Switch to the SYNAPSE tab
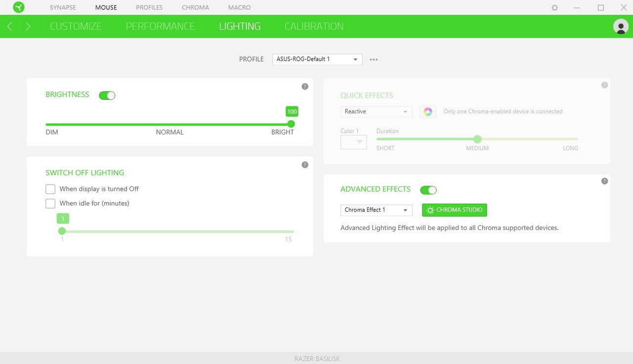633x364 pixels. tap(63, 7)
